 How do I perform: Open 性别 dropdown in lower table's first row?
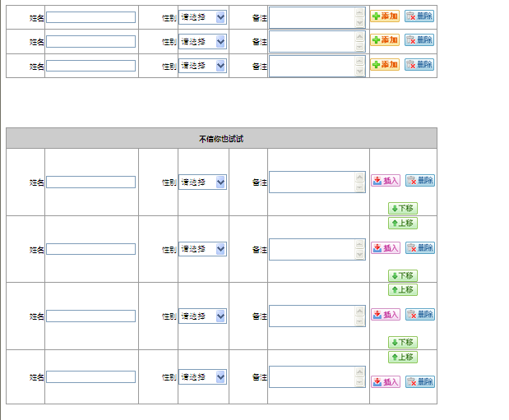[x=202, y=182]
